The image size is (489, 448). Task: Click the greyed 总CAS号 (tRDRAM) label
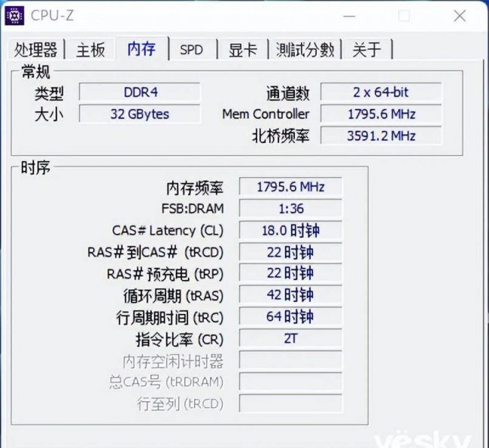pos(166,382)
